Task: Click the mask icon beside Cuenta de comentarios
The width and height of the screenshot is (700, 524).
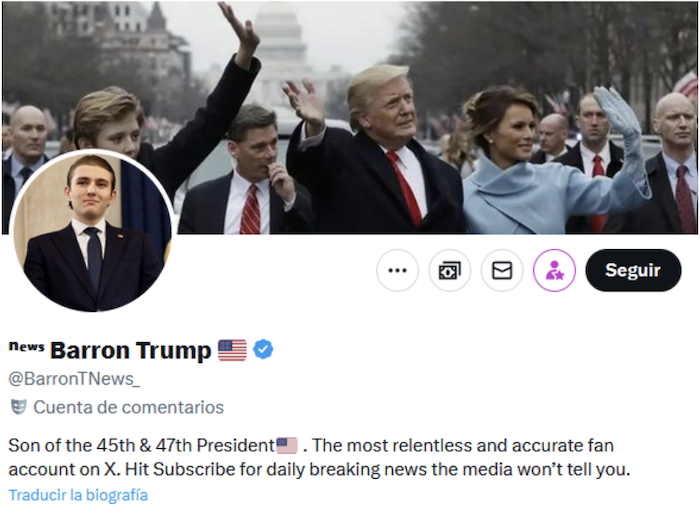Action: [18, 407]
